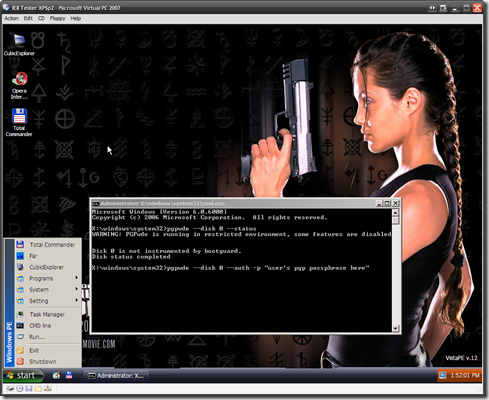Switch to Administrator cmd taskbar button

tap(115, 376)
